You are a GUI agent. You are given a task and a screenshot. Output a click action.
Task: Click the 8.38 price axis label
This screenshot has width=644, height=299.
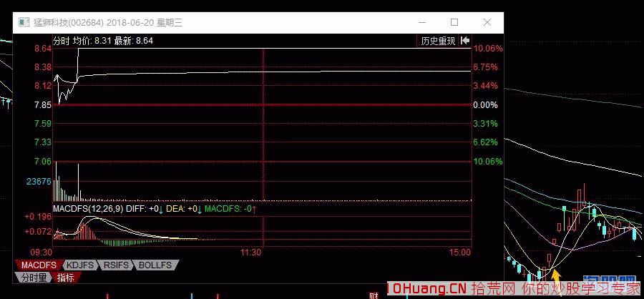point(43,67)
